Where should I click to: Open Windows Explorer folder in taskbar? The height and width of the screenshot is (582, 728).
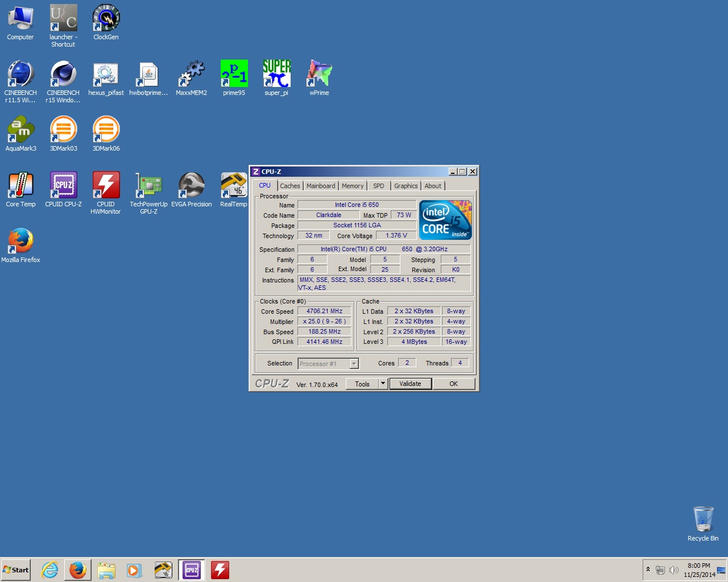(x=106, y=570)
